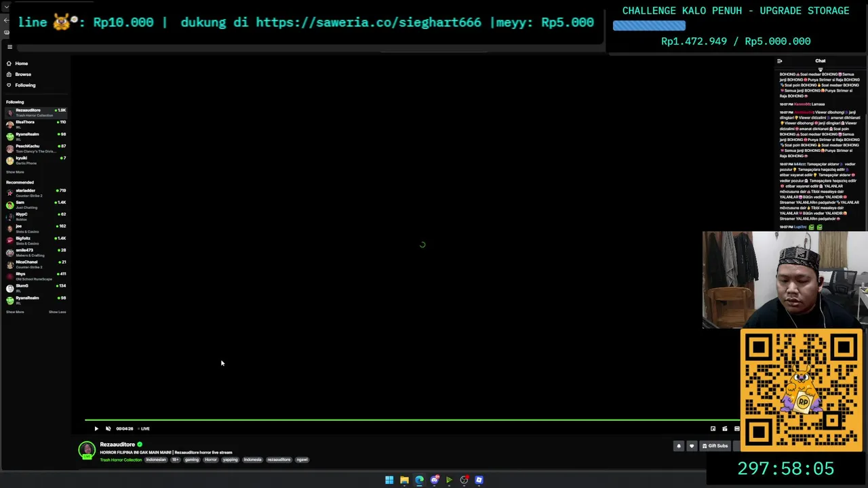Click the saweria.co/sieghart666 donation URL text
Image resolution: width=868 pixels, height=488 pixels.
click(369, 22)
